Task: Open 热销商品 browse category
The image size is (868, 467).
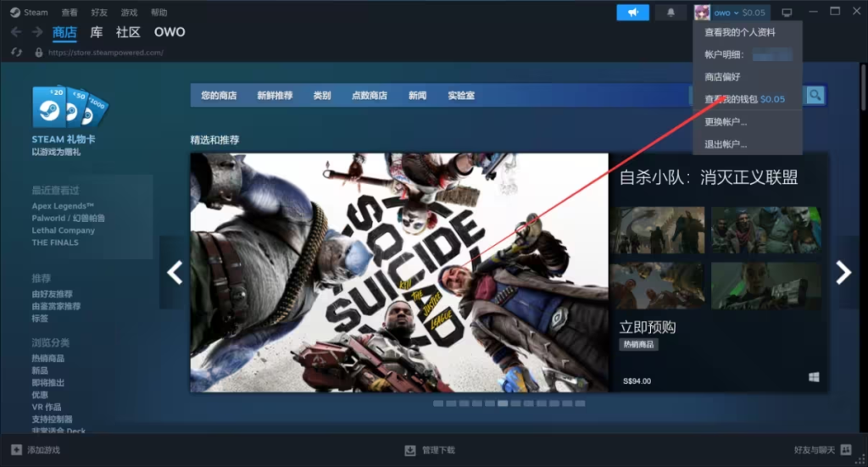Action: pos(48,358)
